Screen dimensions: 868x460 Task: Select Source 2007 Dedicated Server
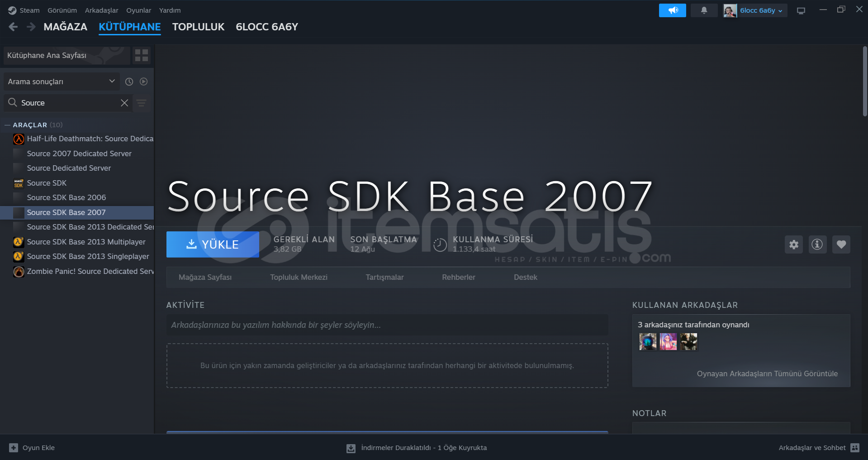coord(77,153)
